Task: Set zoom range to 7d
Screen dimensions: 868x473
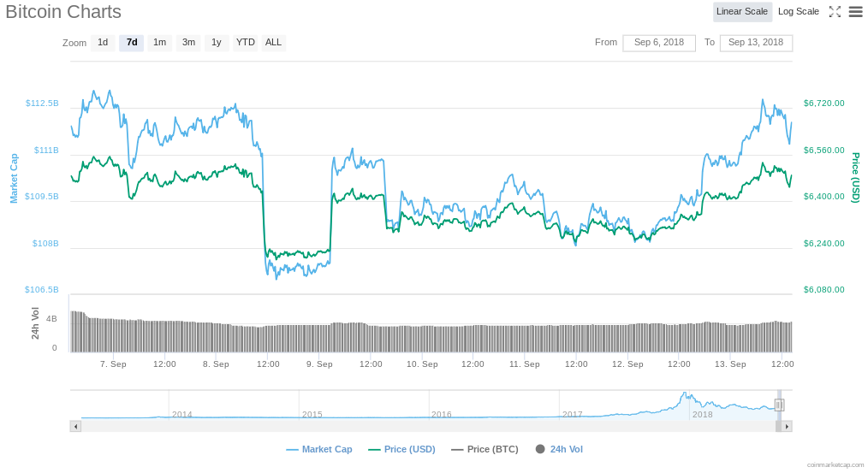Action: 132,43
